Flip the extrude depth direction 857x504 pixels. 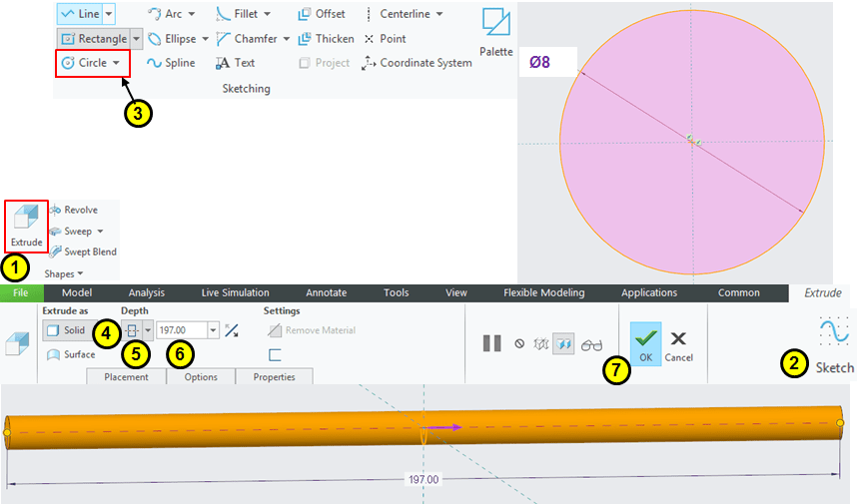(232, 330)
